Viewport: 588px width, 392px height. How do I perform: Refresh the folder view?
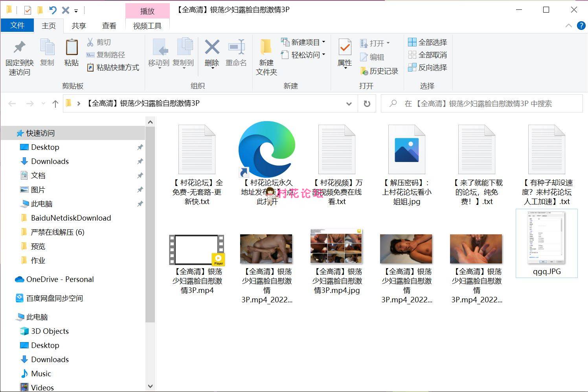click(367, 103)
